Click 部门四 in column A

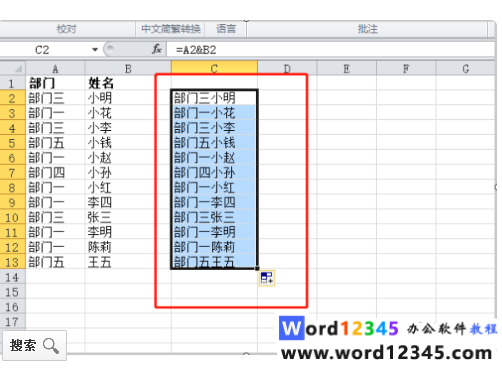coord(55,172)
